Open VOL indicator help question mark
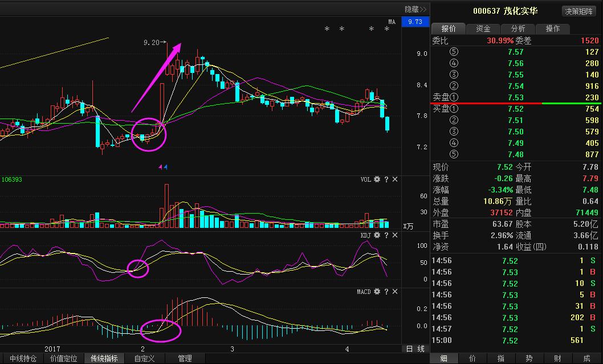The height and width of the screenshot is (364, 603). 386,179
